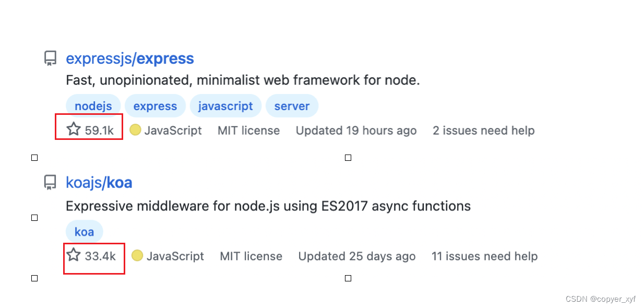This screenshot has width=644, height=308.
Task: Select the server topic tag
Action: [x=292, y=106]
